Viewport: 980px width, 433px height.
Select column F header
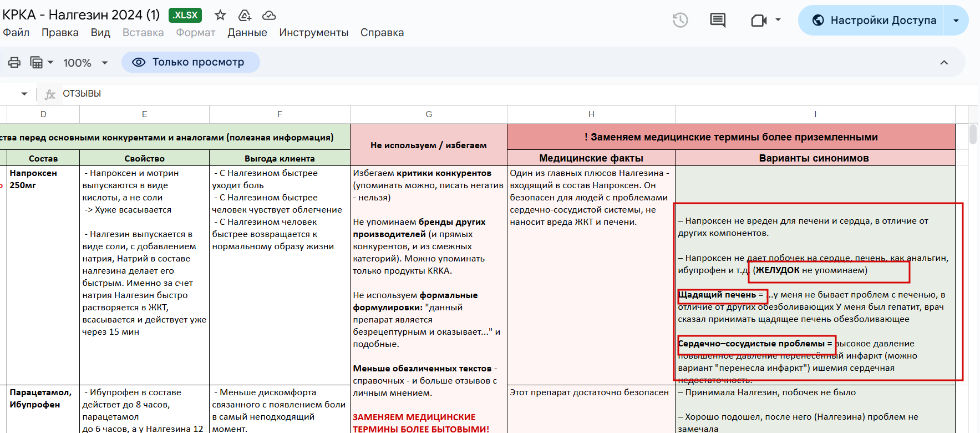pos(280,114)
